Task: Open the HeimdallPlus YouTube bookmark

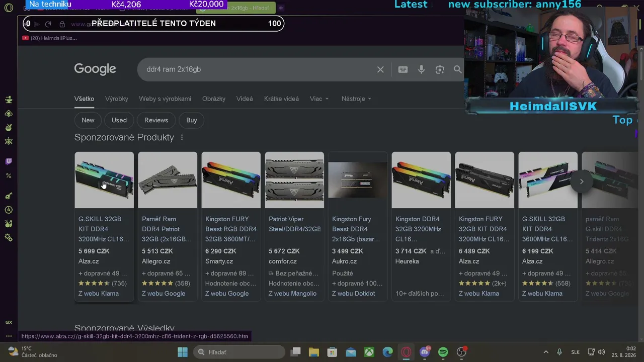Action: (x=49, y=38)
